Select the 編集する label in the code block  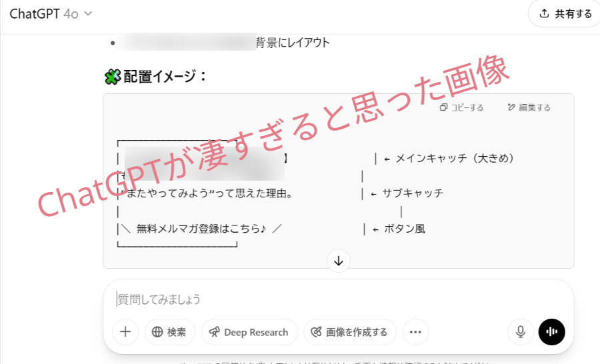535,107
